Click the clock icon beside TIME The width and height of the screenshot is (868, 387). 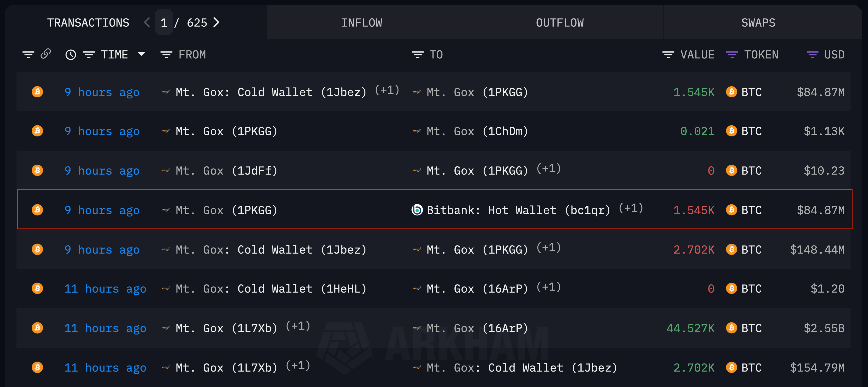(x=71, y=54)
